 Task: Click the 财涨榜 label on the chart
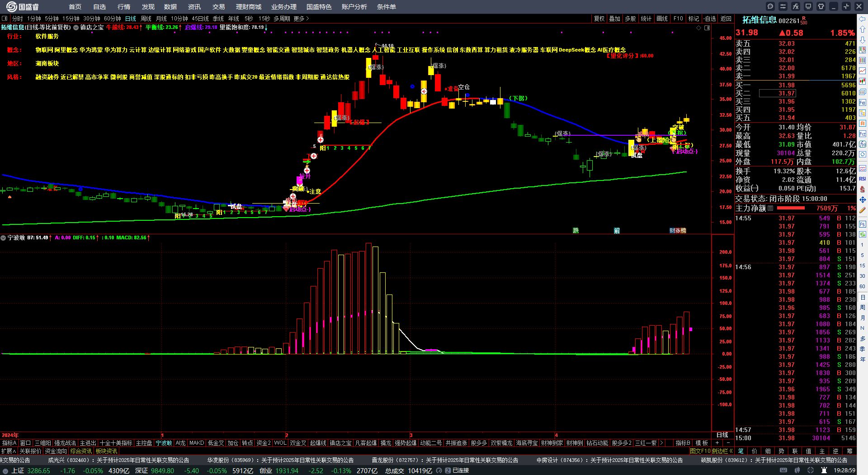point(678,230)
